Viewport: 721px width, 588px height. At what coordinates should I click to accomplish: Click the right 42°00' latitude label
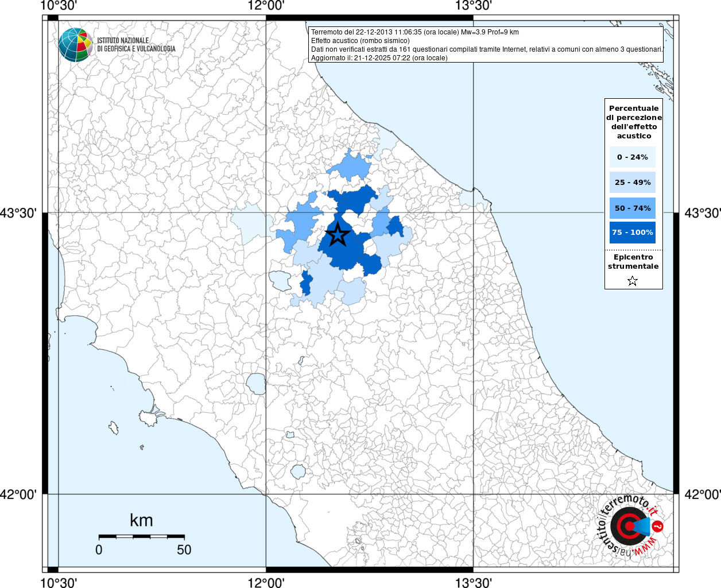(703, 494)
